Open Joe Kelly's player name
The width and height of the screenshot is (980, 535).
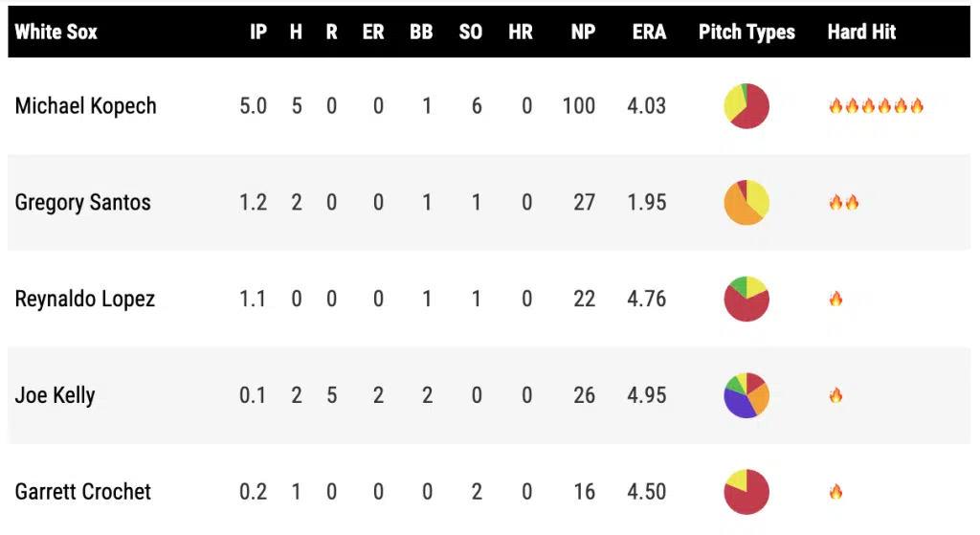click(55, 395)
